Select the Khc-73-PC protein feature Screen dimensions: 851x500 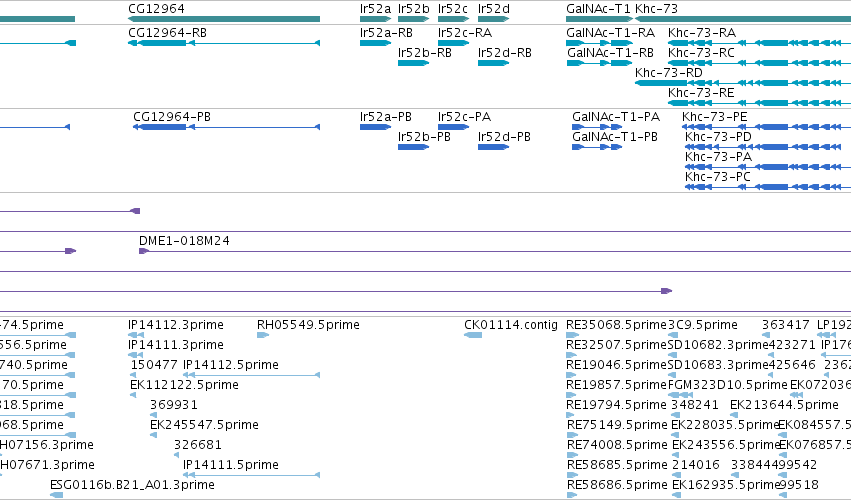click(768, 187)
